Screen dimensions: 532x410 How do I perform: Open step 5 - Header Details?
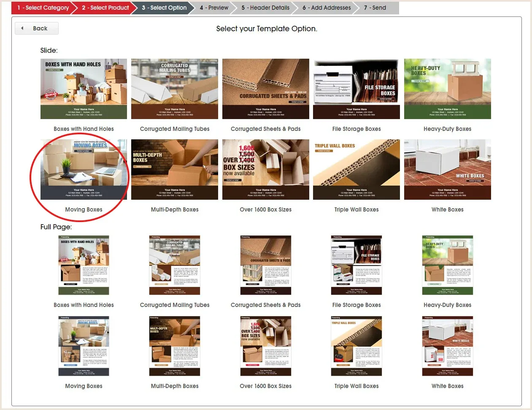click(265, 8)
